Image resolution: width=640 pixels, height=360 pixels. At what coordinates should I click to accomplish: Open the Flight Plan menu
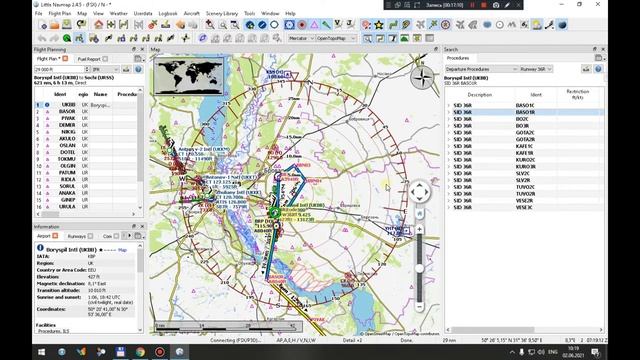[60, 13]
